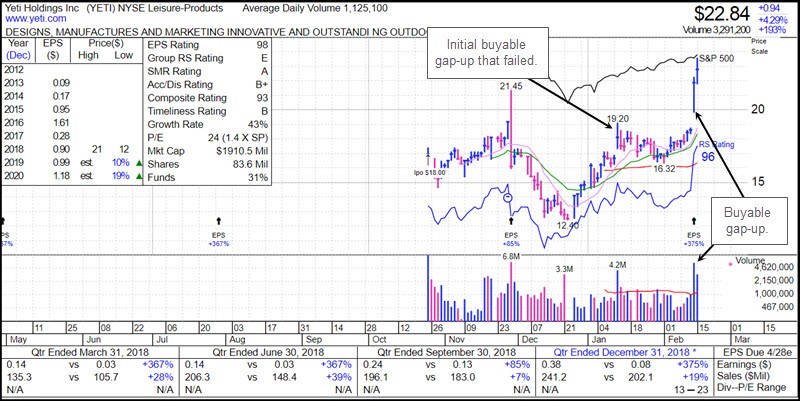The height and width of the screenshot is (401, 800).
Task: Click the Mkt Cap $1910.5 Mil row
Action: pos(208,151)
